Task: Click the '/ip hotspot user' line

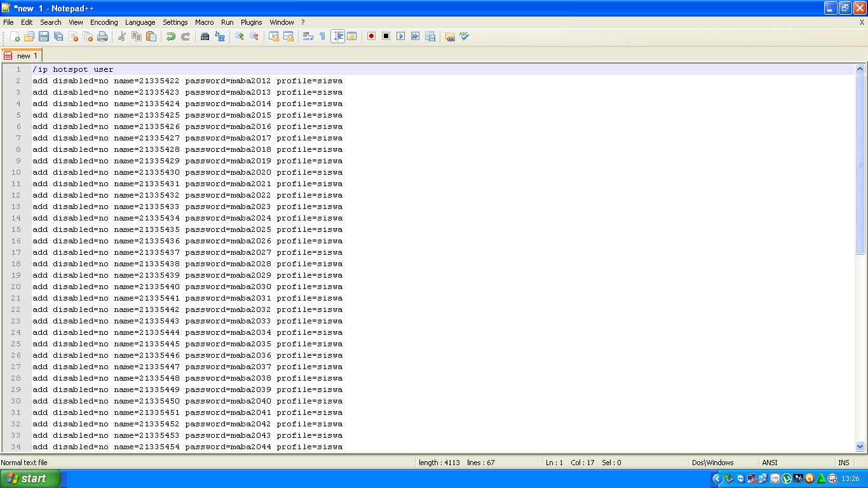Action: coord(73,69)
